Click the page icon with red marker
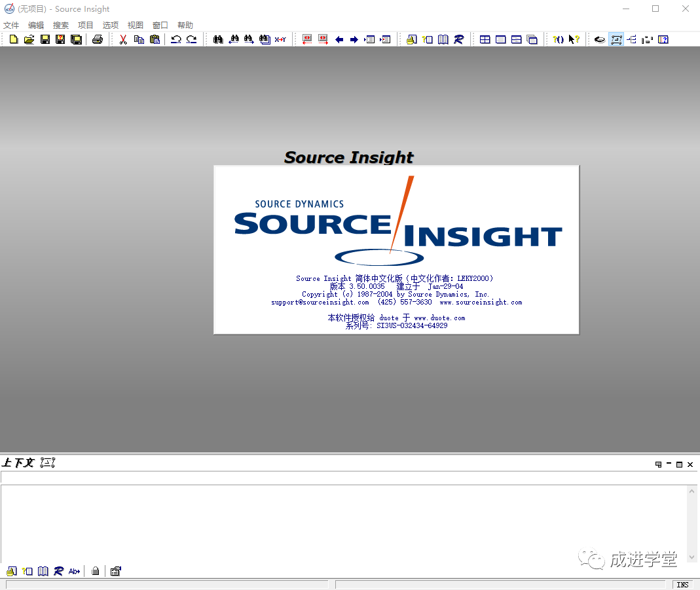 click(385, 39)
